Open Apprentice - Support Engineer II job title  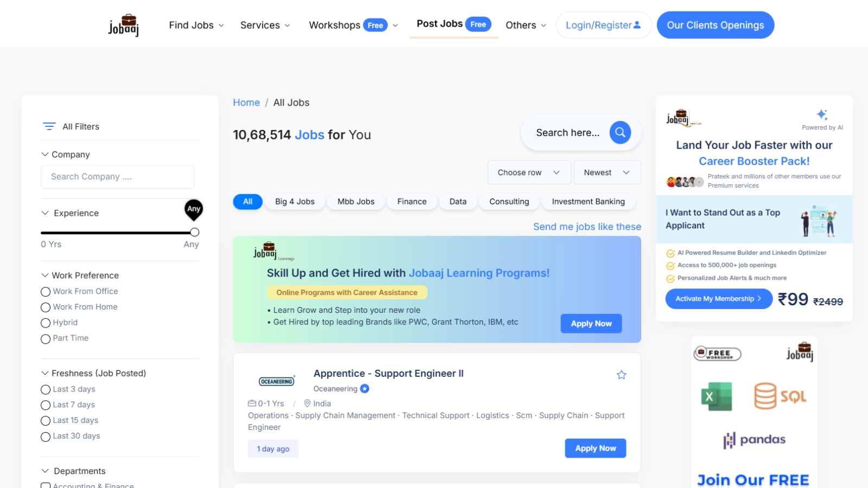point(388,374)
